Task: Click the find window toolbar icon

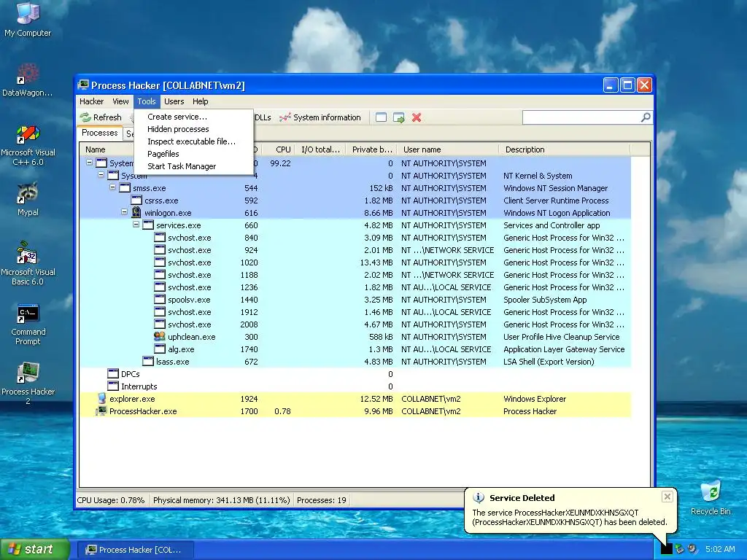Action: point(381,117)
